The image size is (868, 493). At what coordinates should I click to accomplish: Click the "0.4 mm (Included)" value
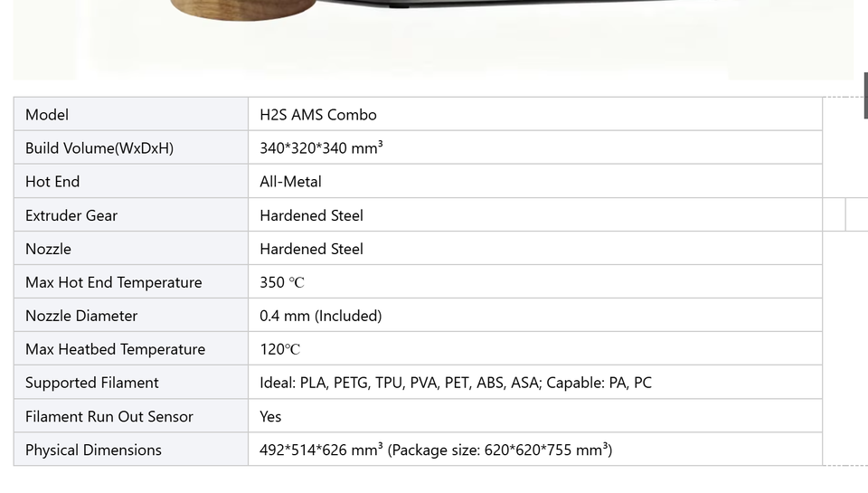tap(321, 316)
